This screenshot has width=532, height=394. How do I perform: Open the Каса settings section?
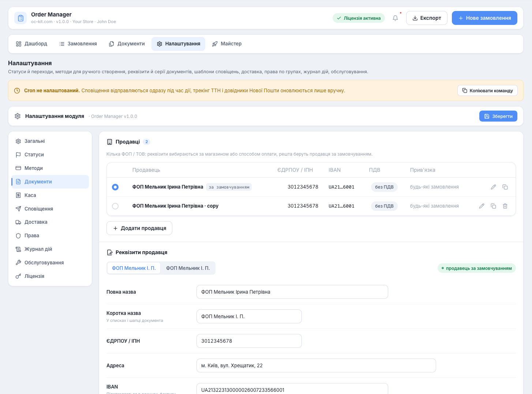pos(50,195)
